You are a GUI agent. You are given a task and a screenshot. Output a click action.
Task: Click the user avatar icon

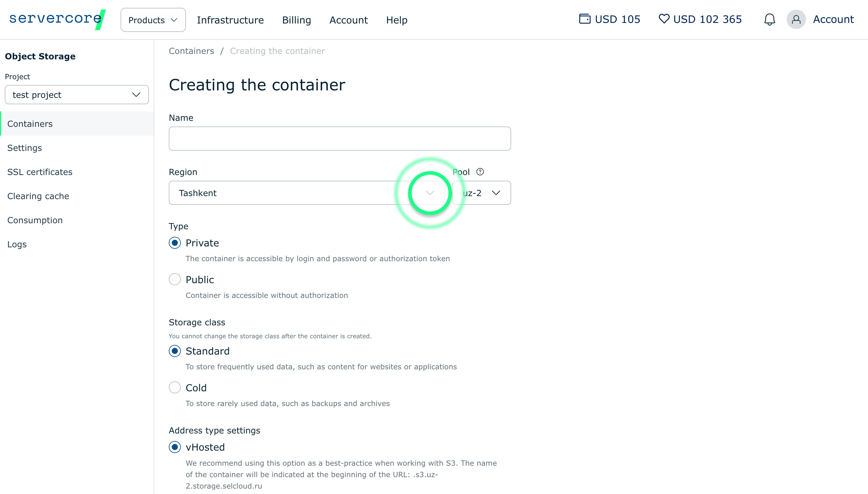click(796, 19)
